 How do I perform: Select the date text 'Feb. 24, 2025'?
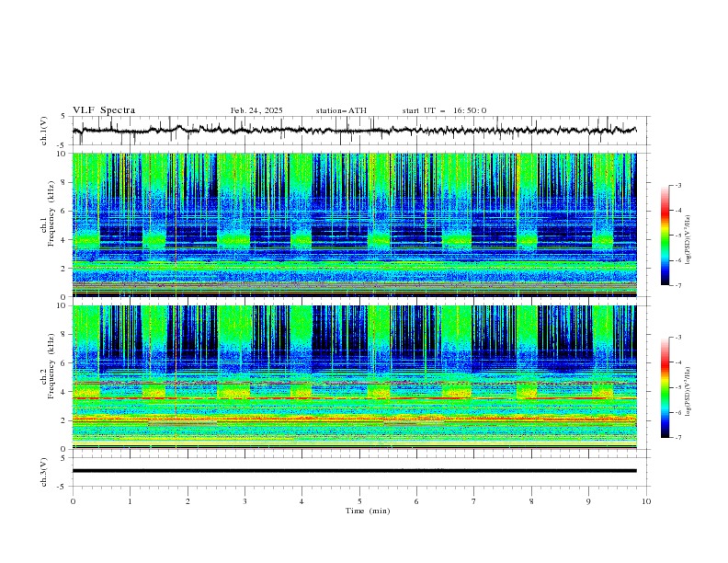click(x=256, y=110)
